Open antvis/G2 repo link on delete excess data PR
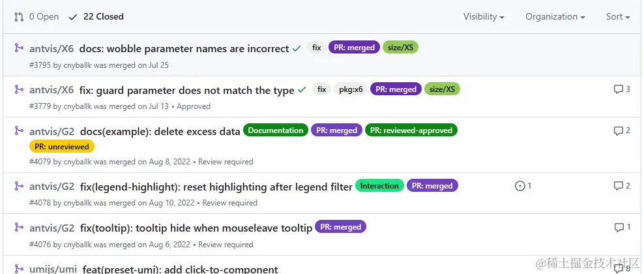 click(x=51, y=131)
